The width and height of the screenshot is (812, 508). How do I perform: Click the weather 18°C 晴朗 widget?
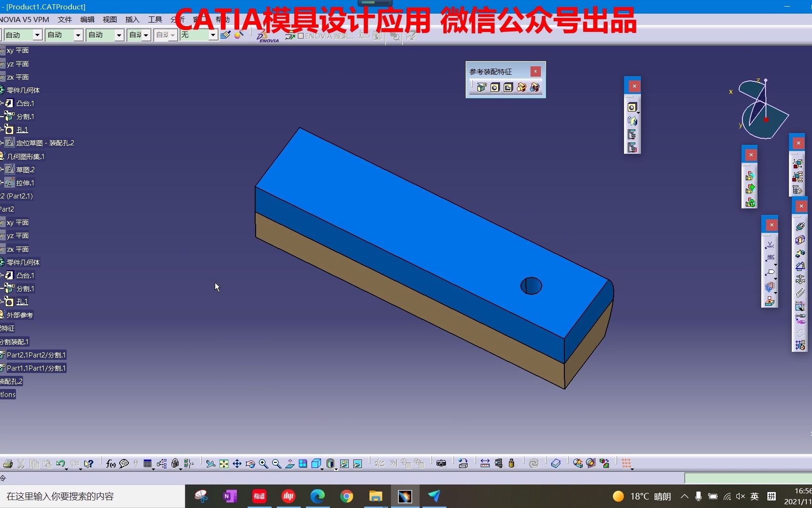(x=642, y=496)
